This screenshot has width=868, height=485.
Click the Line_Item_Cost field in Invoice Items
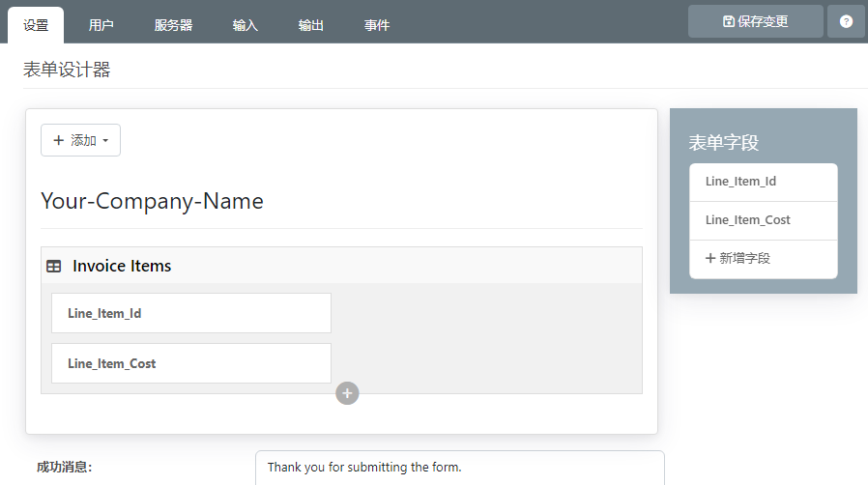[x=190, y=363]
